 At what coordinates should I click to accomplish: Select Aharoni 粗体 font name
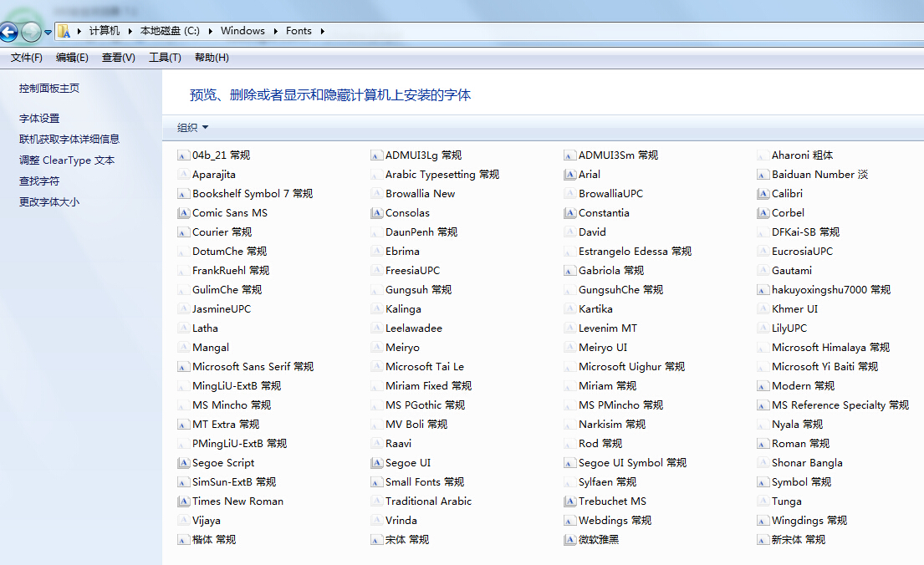pos(803,155)
